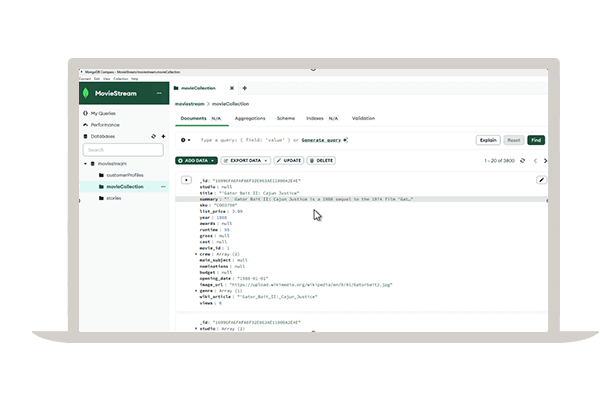Click the DELETE button
600x400 pixels.
tap(321, 161)
